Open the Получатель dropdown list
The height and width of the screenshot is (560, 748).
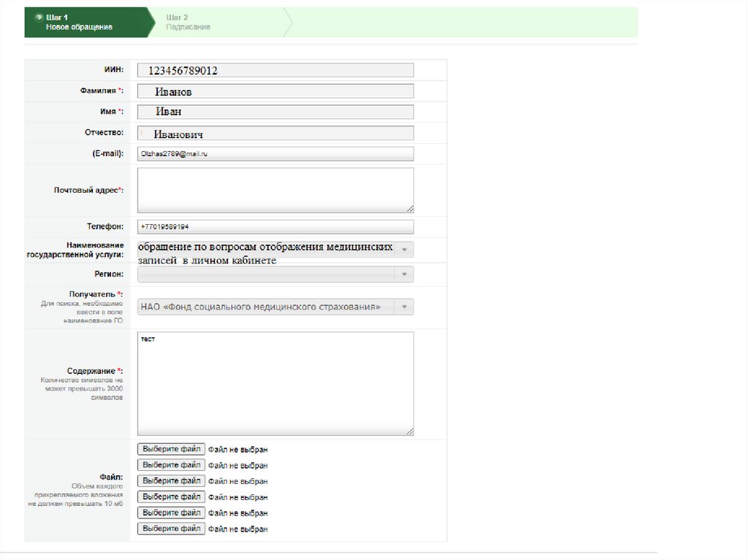275,307
